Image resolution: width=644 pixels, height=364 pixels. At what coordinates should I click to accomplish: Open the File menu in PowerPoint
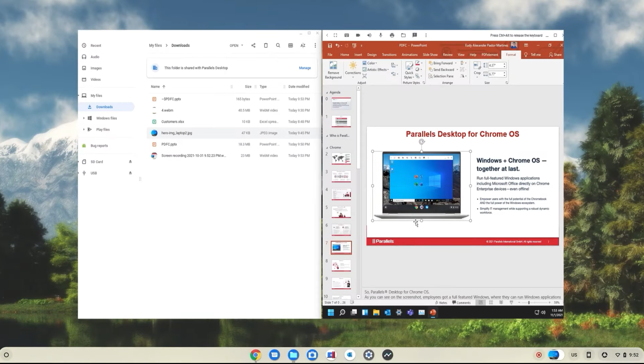(x=330, y=55)
